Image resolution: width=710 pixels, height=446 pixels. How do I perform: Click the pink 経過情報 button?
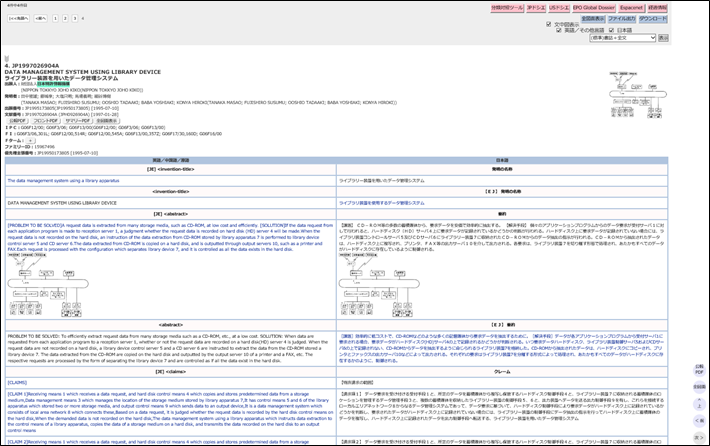[x=657, y=8]
